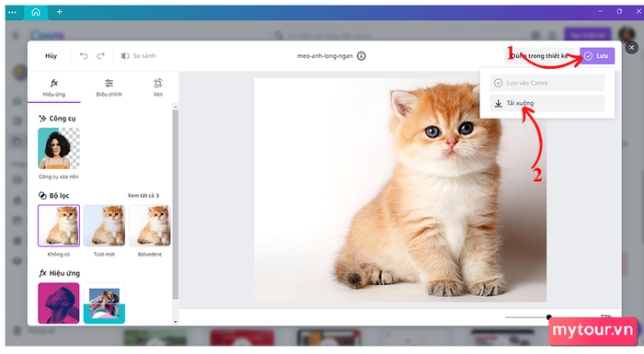Click the Canva home tab icon
Image resolution: width=644 pixels, height=354 pixels.
click(x=36, y=12)
